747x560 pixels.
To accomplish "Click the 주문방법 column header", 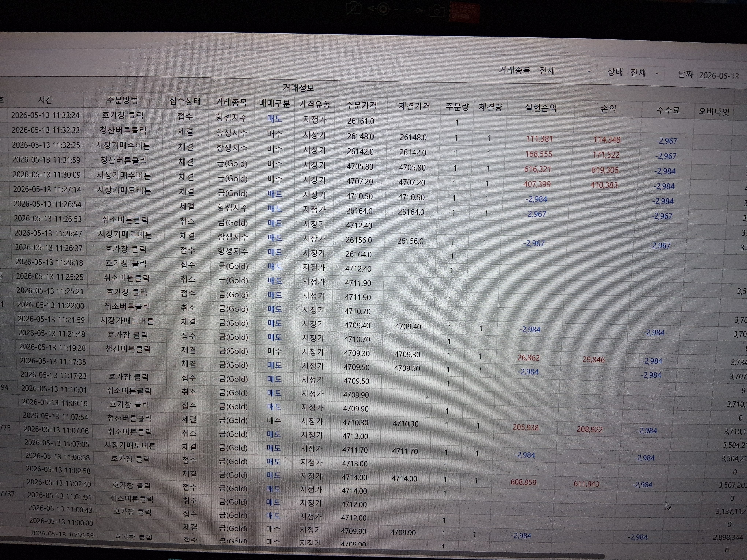I will (x=123, y=100).
